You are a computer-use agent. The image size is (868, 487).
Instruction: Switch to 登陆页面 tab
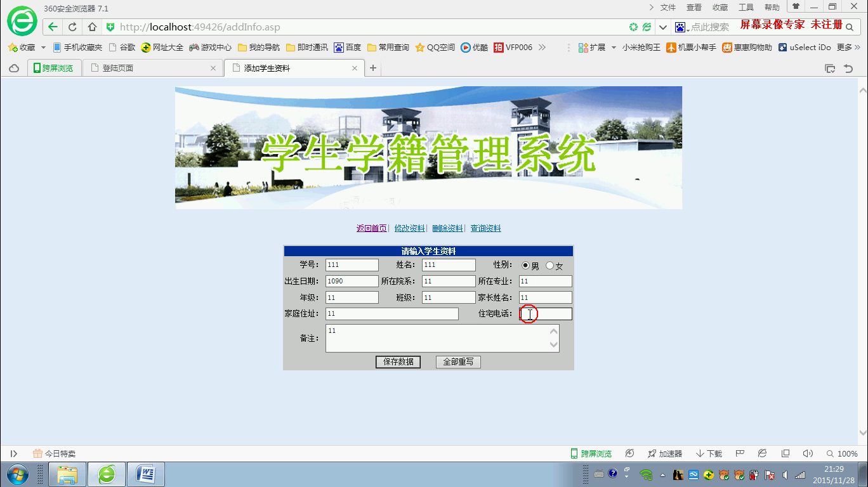click(x=152, y=68)
